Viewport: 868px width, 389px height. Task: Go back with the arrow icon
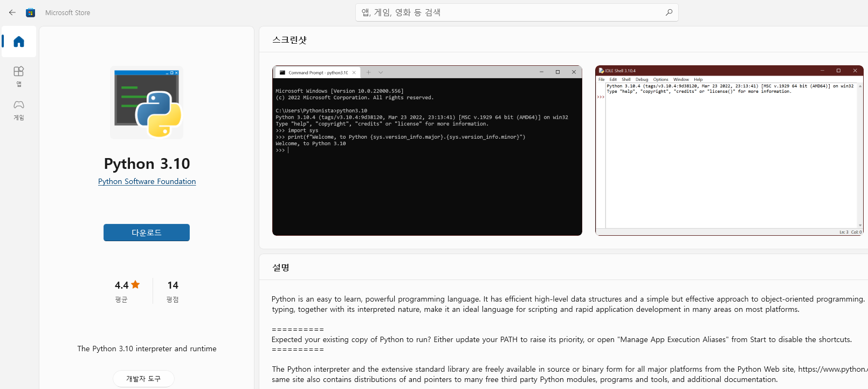[12, 12]
